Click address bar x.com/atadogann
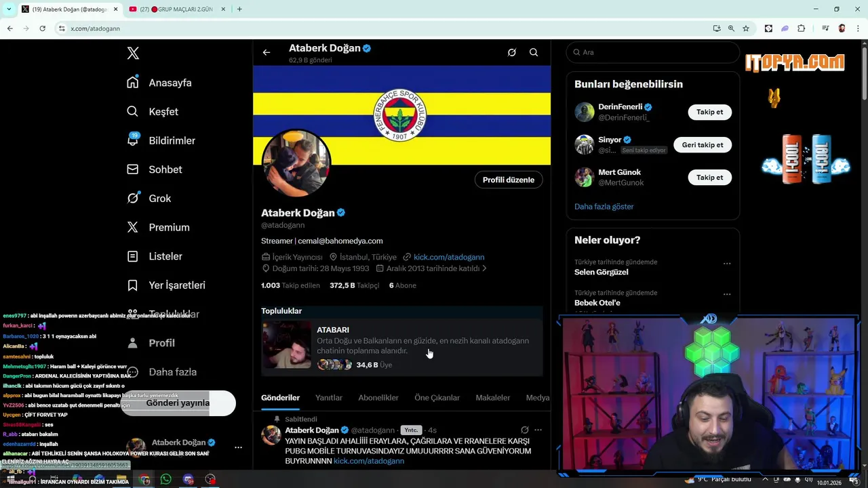Screen dimensions: 868x488 [x=95, y=28]
